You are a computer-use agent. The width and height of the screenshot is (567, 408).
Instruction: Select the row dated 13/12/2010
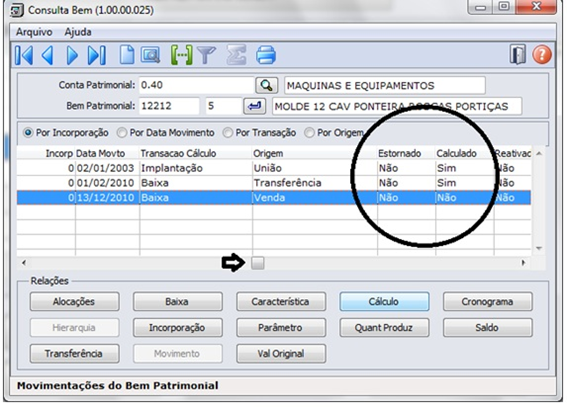point(274,198)
